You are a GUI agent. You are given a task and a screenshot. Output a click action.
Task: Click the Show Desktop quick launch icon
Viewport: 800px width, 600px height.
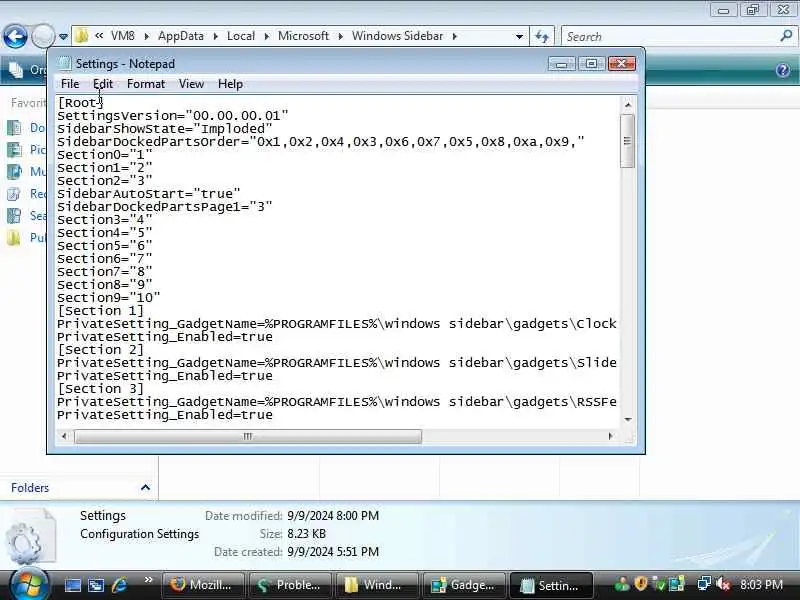coord(72,585)
